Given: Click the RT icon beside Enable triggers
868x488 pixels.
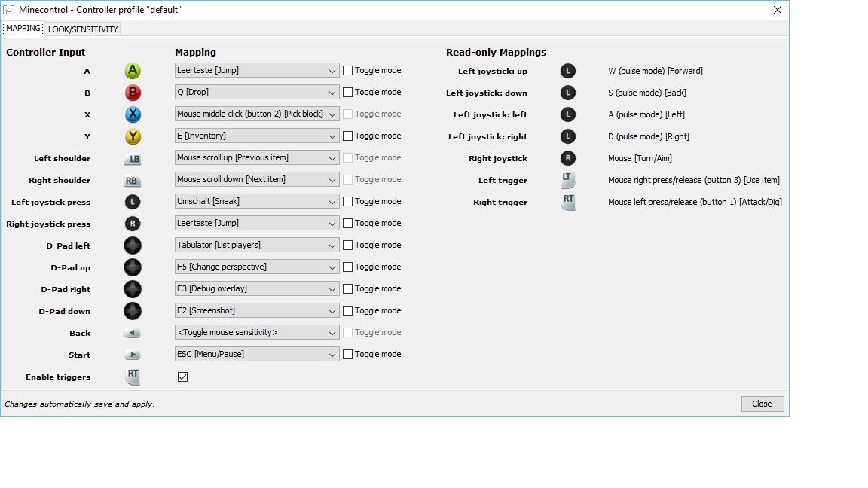Looking at the screenshot, I should [133, 377].
